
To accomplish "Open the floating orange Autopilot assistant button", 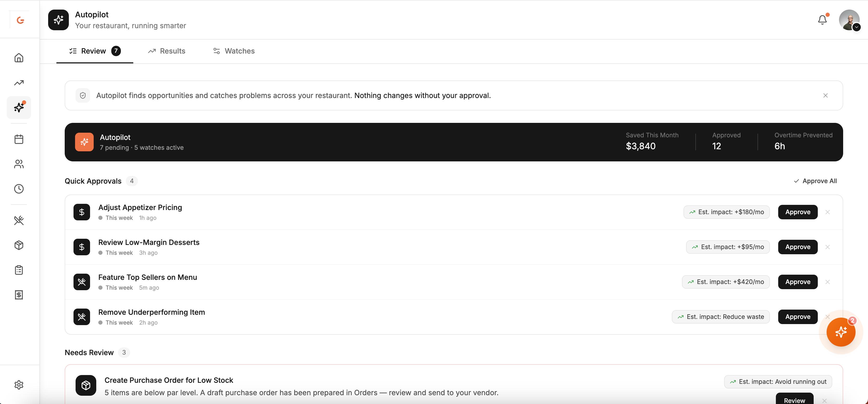I will coord(841,332).
